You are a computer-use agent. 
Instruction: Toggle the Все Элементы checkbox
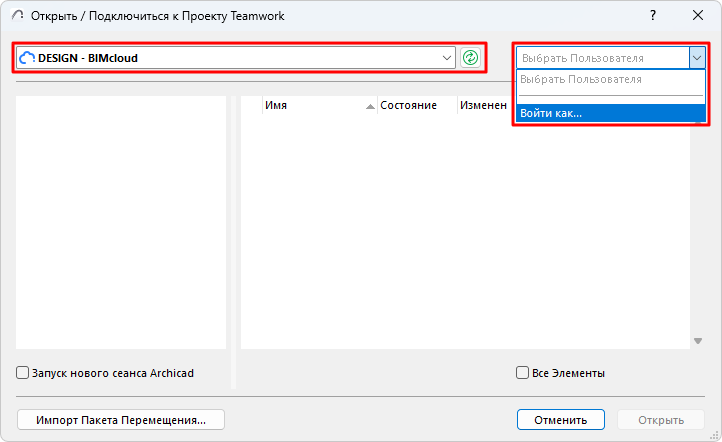pos(522,373)
